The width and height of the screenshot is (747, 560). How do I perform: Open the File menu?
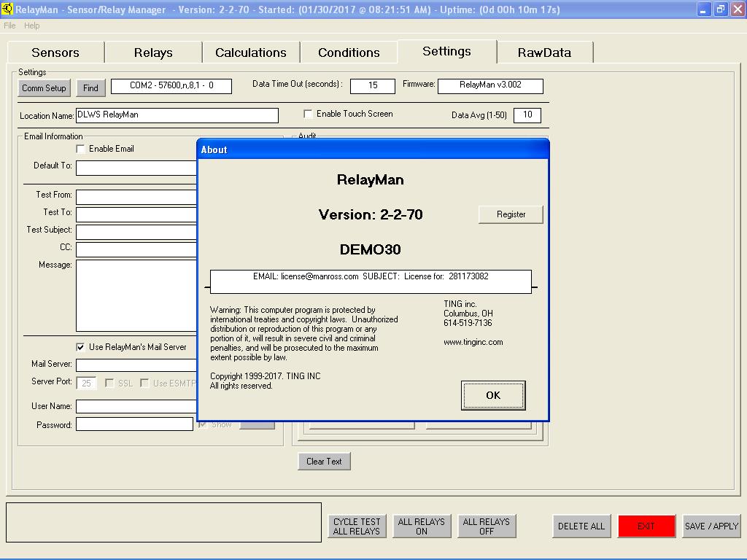coord(9,26)
